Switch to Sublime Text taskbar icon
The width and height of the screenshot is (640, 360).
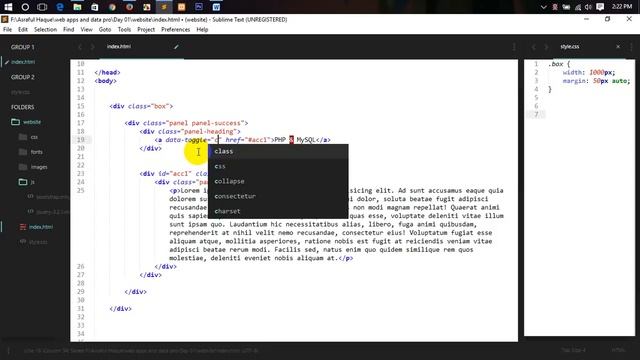click(x=164, y=7)
